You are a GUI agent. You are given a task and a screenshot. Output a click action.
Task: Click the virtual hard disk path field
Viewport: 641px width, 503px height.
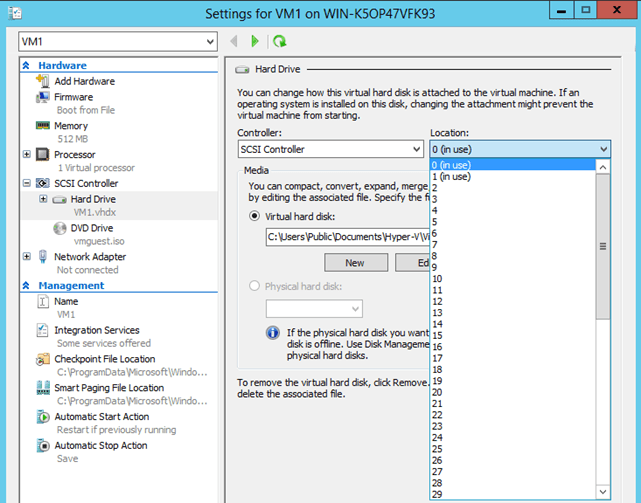click(347, 237)
